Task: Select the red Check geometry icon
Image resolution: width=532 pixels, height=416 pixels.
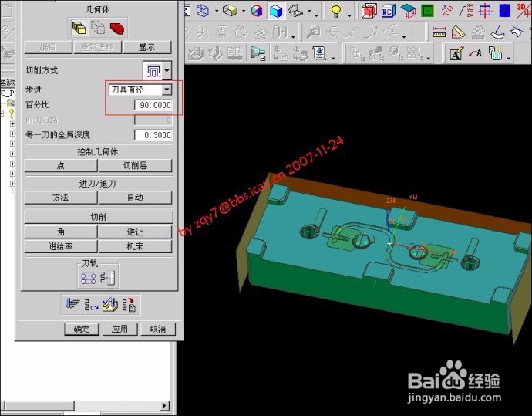Action: coord(117,28)
